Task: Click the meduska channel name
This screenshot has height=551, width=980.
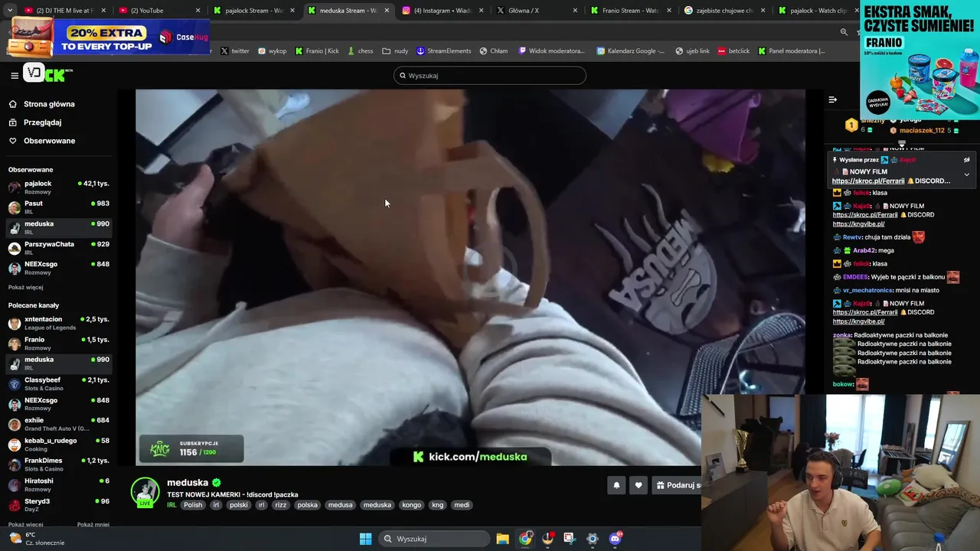Action: [x=188, y=483]
